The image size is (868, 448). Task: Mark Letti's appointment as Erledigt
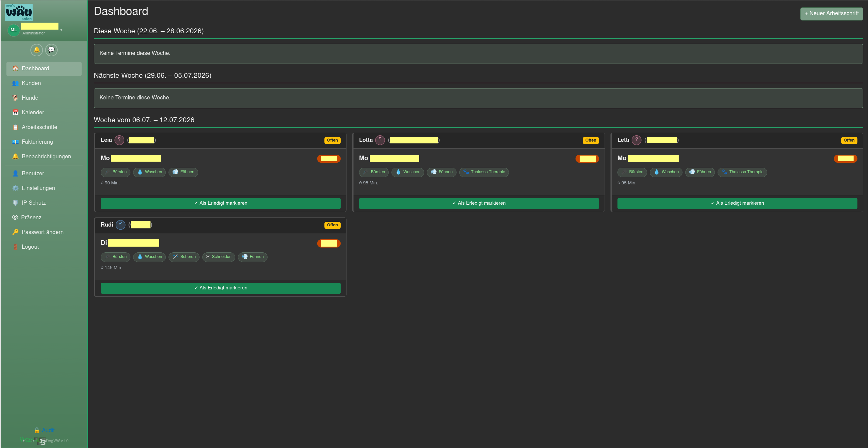click(x=737, y=203)
